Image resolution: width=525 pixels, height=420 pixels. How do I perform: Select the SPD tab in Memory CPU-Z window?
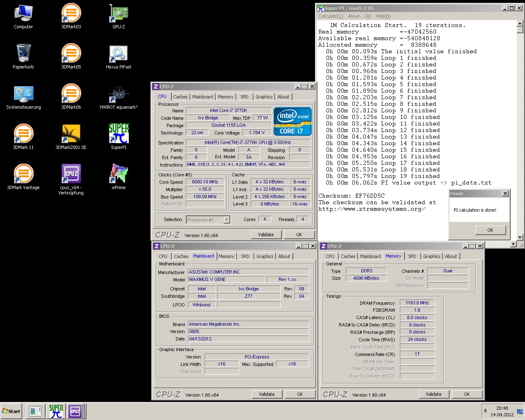412,256
